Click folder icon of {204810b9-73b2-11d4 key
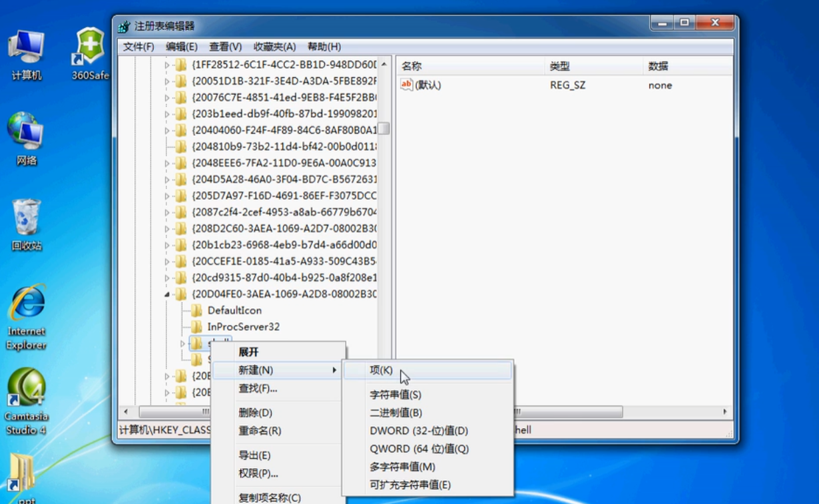819x504 pixels. coord(180,146)
